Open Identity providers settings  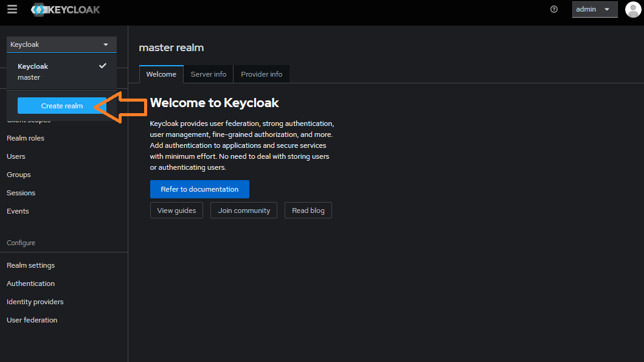click(x=35, y=302)
